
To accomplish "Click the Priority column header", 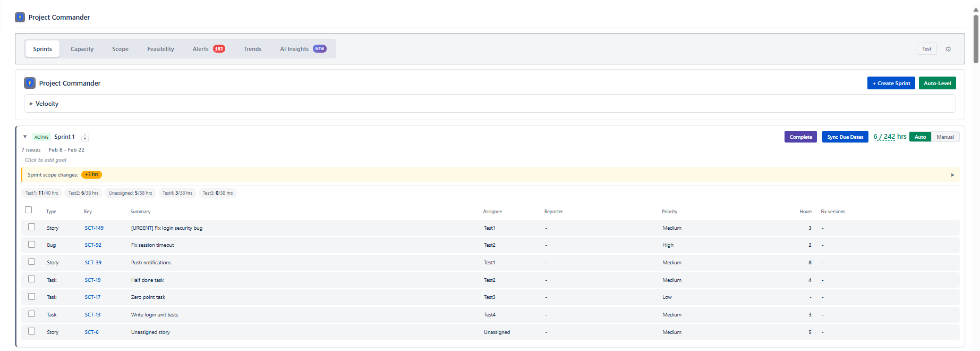I will pyautogui.click(x=669, y=212).
